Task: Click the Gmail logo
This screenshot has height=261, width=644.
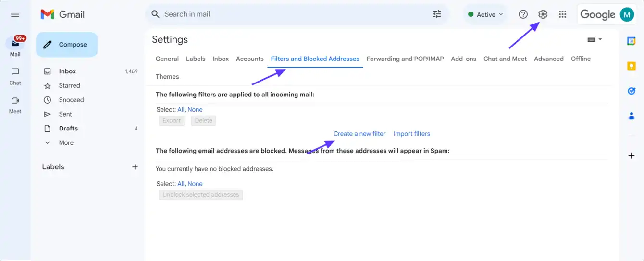Action: [x=62, y=14]
